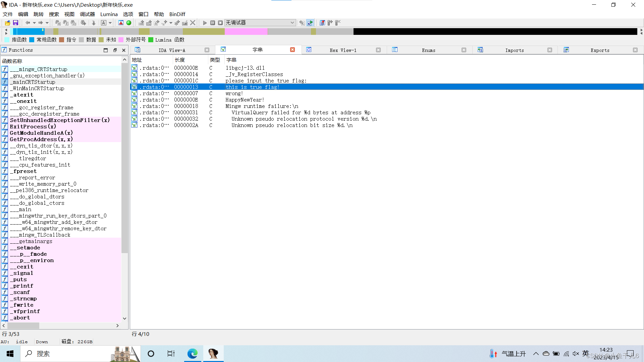Switch to the Hex View-1 tab
Image resolution: width=644 pixels, height=362 pixels.
pos(343,50)
